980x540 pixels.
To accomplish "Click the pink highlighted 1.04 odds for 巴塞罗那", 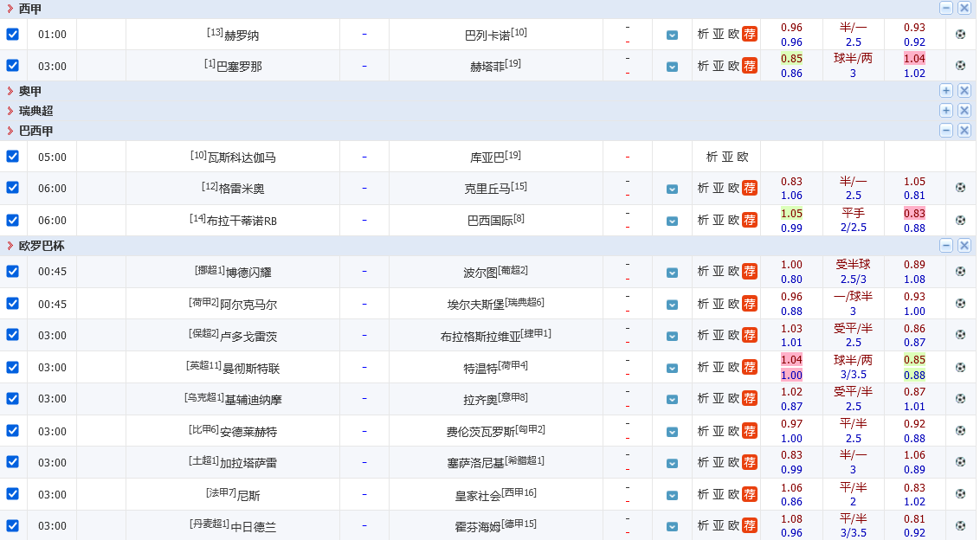I will [914, 59].
